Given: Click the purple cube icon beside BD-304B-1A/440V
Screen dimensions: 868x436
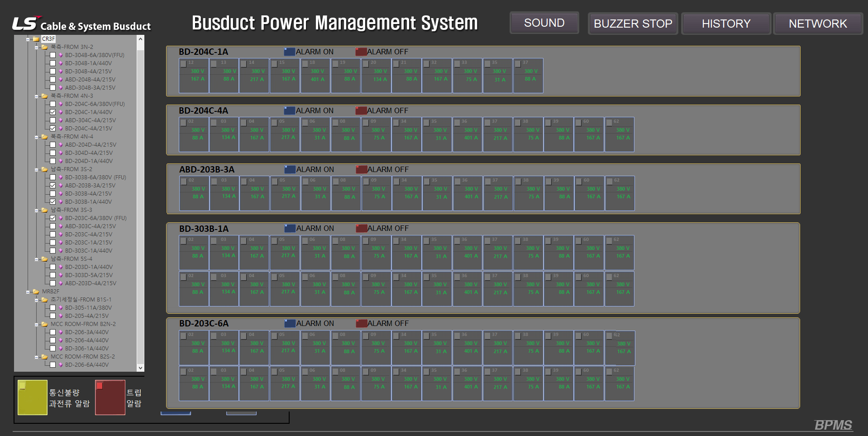Looking at the screenshot, I should (x=61, y=63).
